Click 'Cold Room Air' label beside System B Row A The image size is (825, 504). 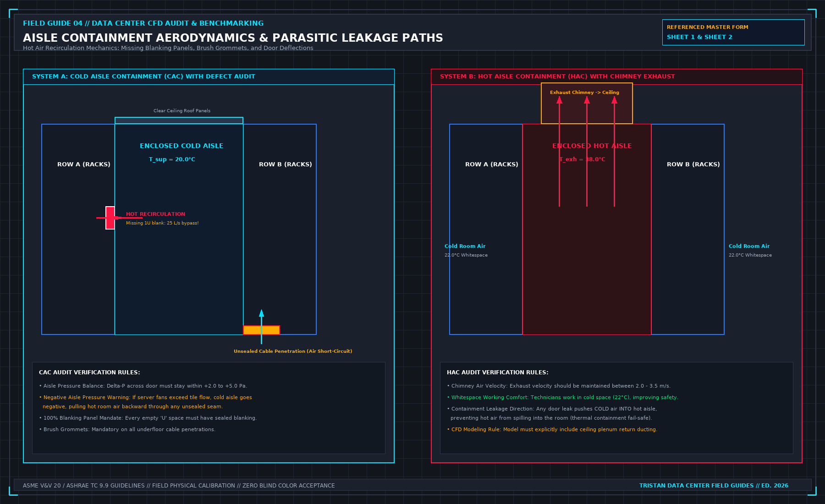click(465, 246)
